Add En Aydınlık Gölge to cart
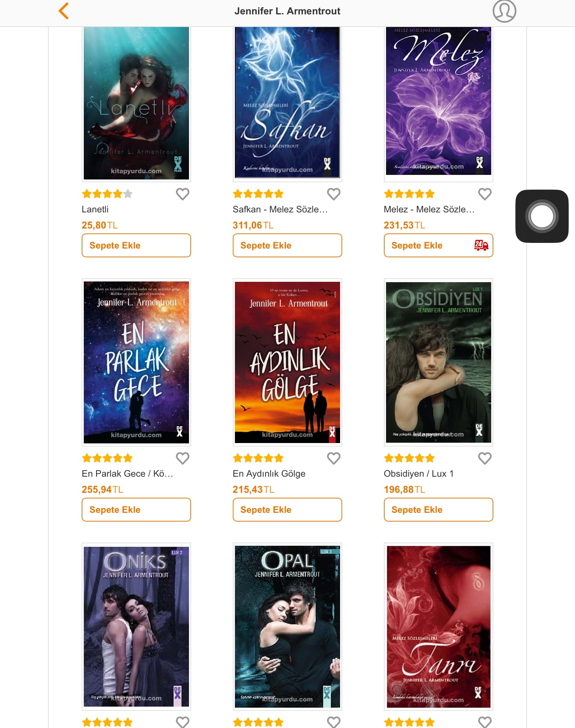 (287, 510)
